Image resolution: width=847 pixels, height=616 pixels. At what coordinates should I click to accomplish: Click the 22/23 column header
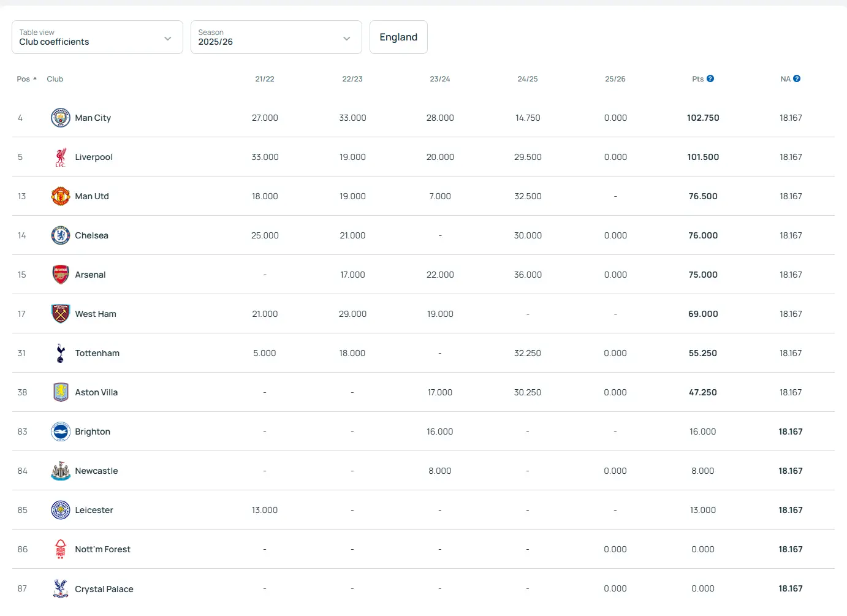[x=352, y=79]
